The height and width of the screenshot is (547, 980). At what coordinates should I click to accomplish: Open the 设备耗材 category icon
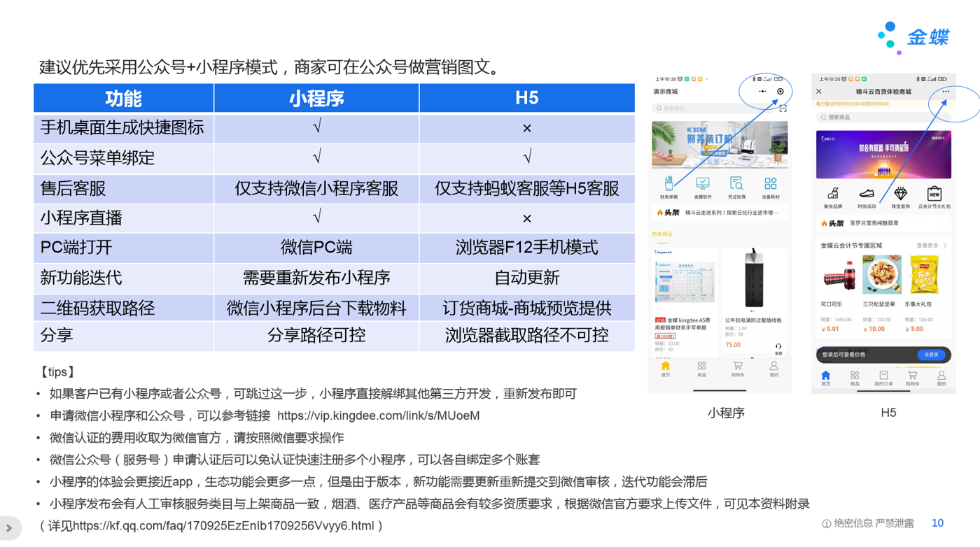tap(771, 187)
